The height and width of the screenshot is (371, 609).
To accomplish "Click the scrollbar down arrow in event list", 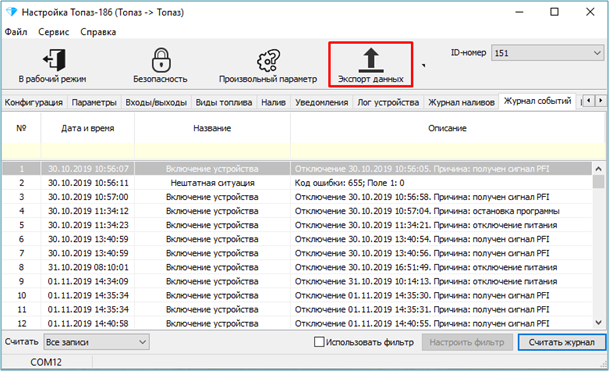I will coord(598,322).
